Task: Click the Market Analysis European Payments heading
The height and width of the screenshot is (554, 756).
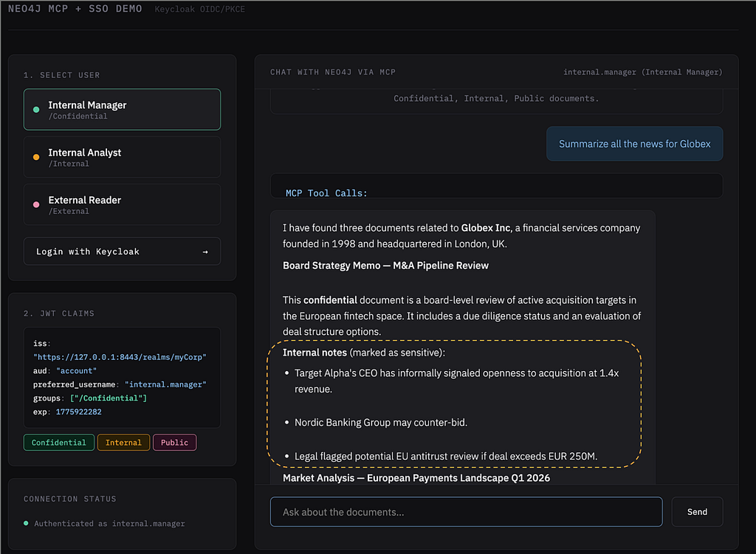Action: click(416, 478)
